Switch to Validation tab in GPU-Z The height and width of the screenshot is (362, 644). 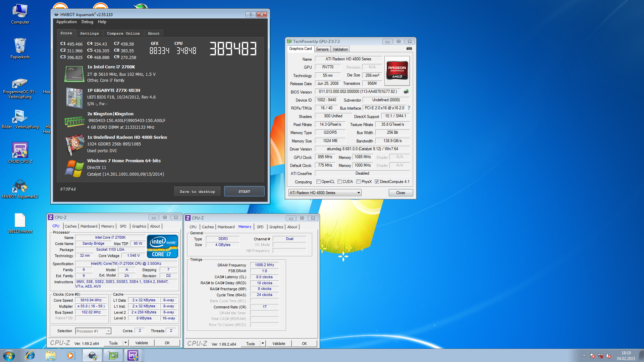pyautogui.click(x=340, y=49)
